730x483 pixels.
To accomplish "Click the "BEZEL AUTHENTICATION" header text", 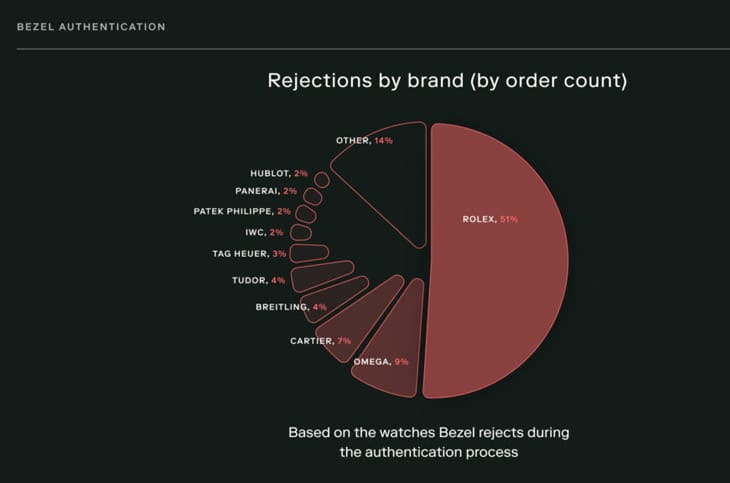I will click(x=92, y=27).
